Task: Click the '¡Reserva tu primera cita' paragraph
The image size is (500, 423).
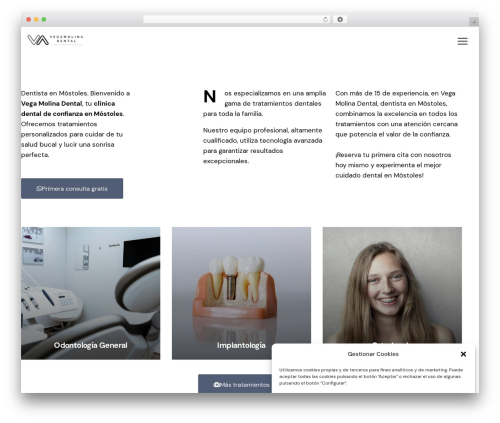Action: click(393, 165)
